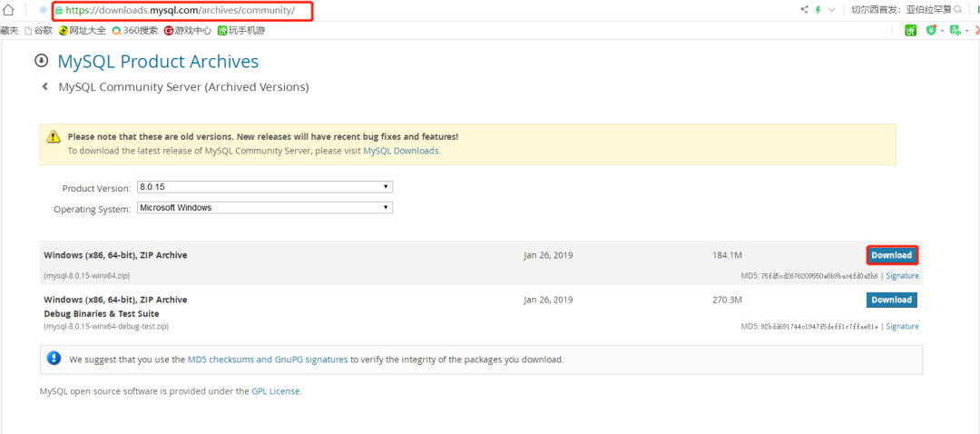Open dropdown arrow beside translate extension
This screenshot has height=434, width=980.
tap(967, 31)
